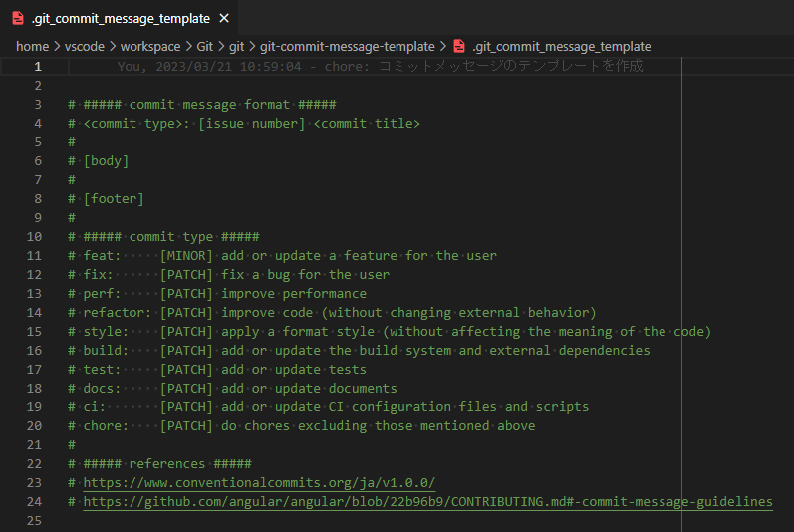Click line number 10 in the gutter

[34, 237]
